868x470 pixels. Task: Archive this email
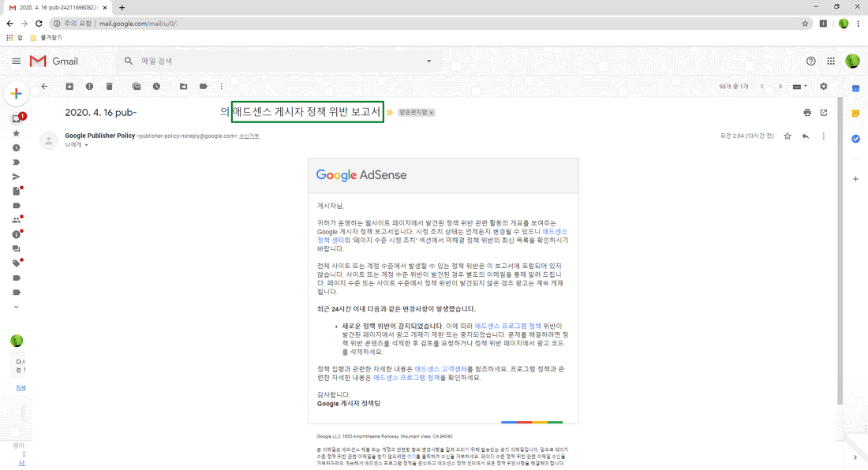[x=69, y=86]
